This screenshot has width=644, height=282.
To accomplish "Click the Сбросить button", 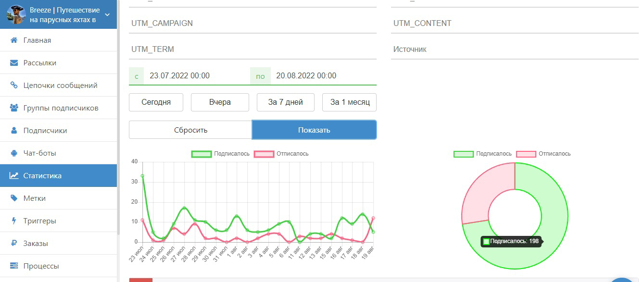I will pyautogui.click(x=190, y=130).
